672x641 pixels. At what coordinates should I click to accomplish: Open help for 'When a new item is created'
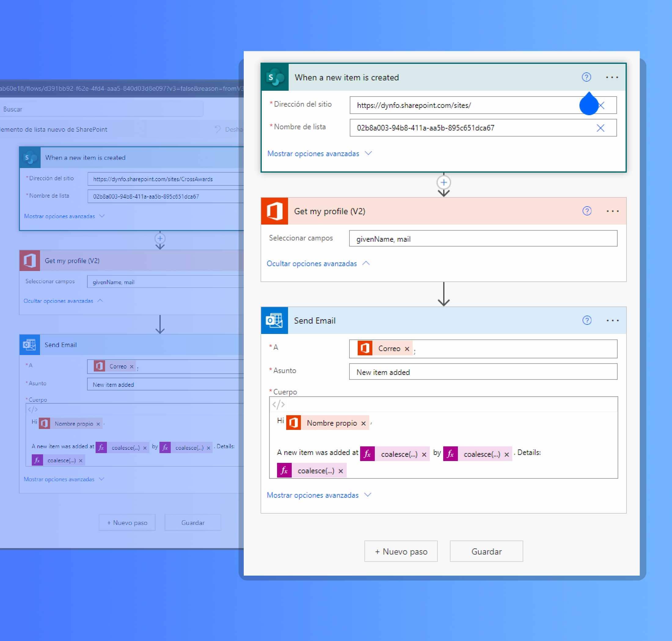pyautogui.click(x=586, y=77)
